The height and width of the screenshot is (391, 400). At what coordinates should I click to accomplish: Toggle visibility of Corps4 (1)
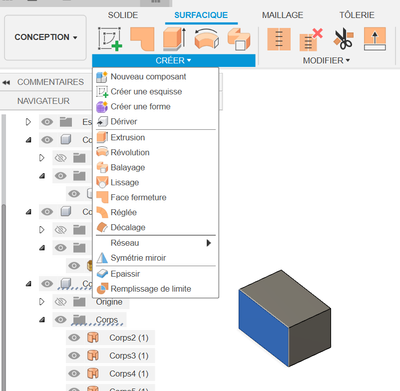coord(74,374)
